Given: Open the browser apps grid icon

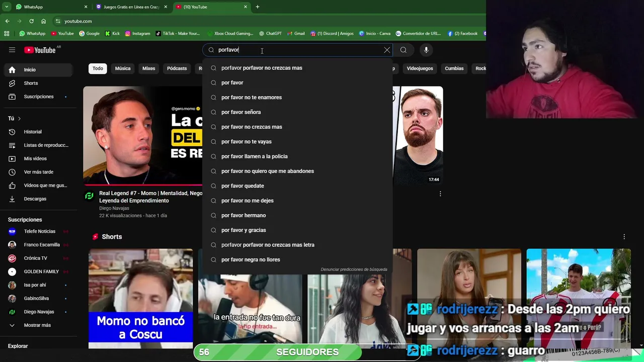Looking at the screenshot, I should pos(7,34).
